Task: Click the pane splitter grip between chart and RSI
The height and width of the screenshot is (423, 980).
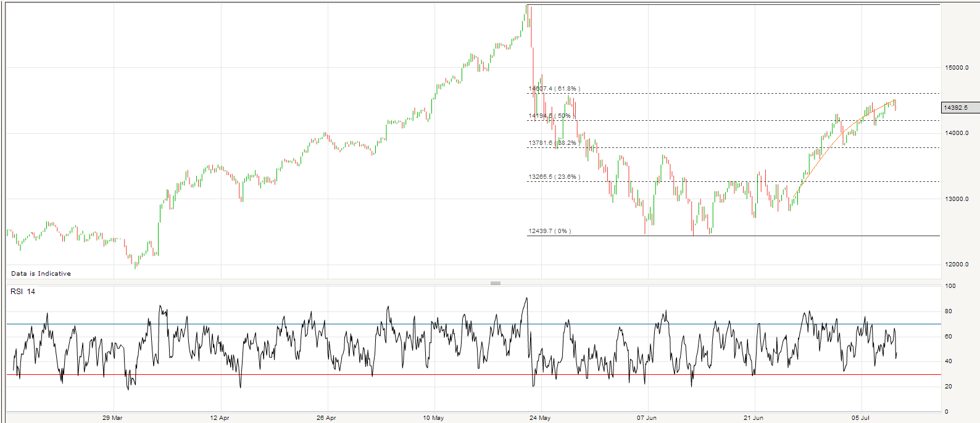Action: tap(495, 283)
